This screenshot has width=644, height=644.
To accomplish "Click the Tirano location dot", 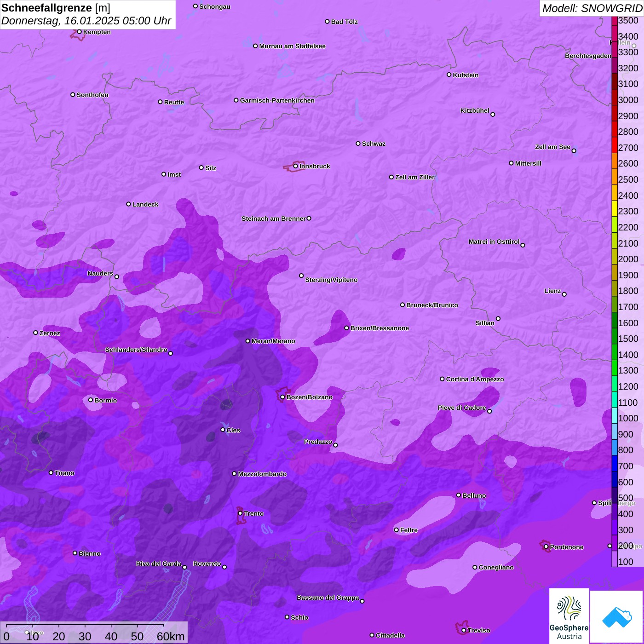I will coord(51,472).
